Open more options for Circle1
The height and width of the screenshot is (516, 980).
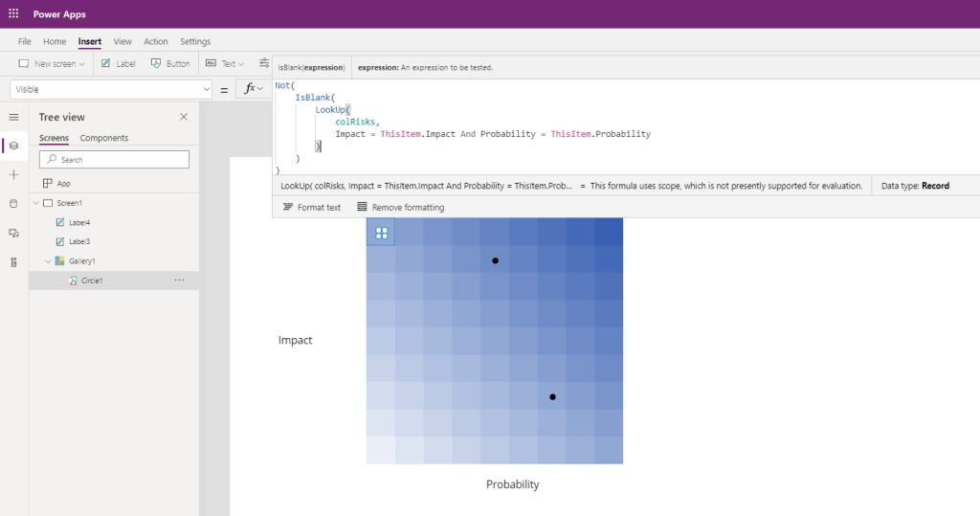pos(179,280)
